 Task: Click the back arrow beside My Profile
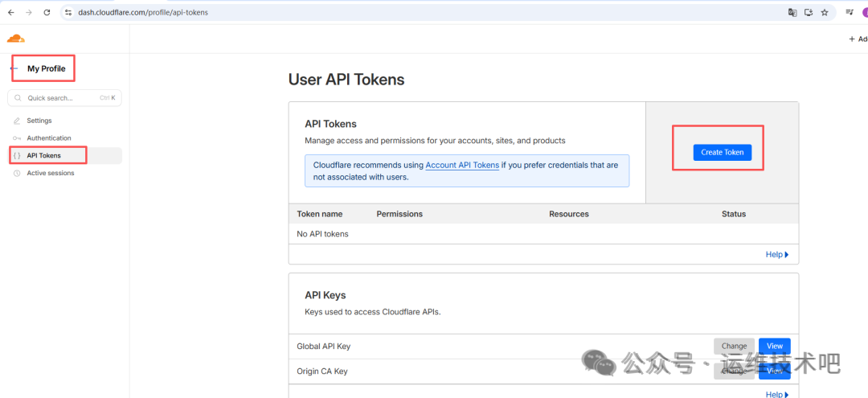pyautogui.click(x=14, y=68)
